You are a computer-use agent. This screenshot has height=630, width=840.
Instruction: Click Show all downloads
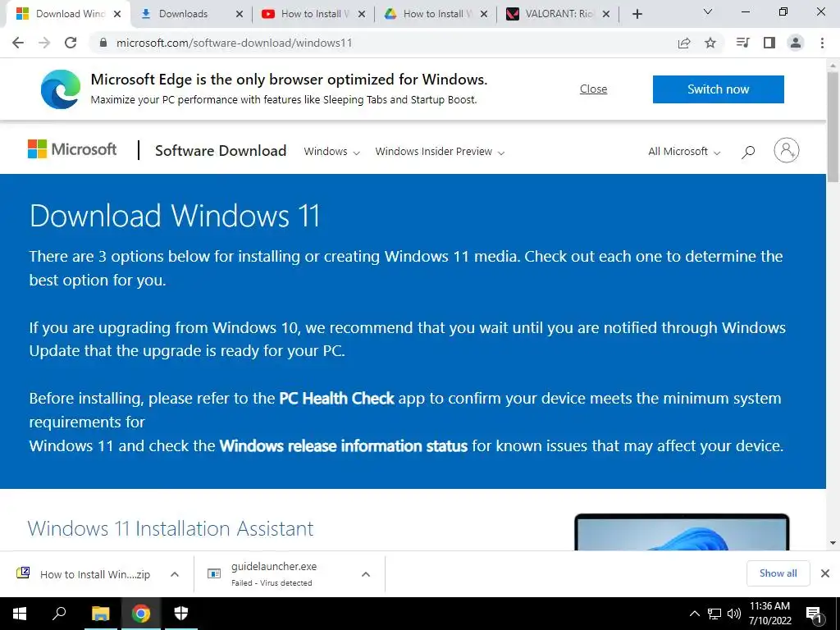(778, 573)
